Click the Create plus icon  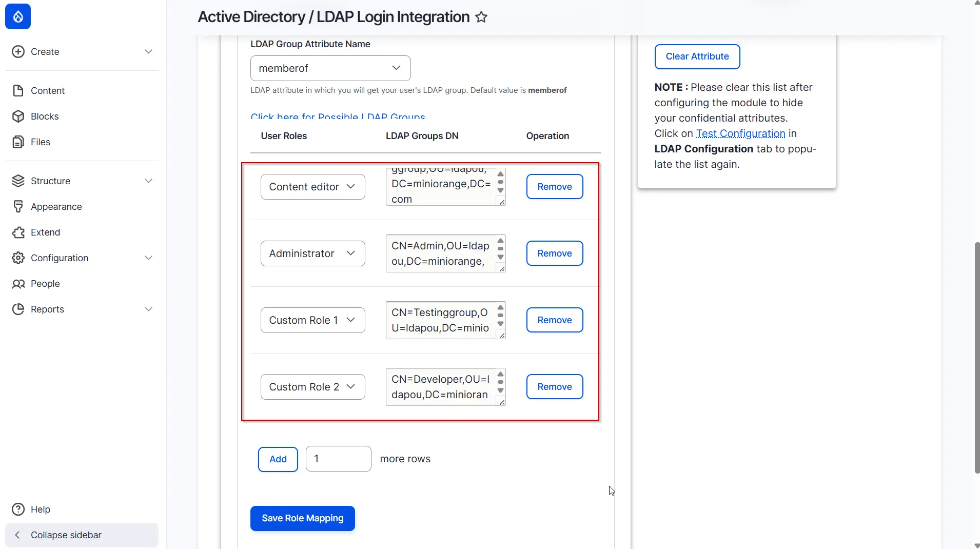[18, 52]
